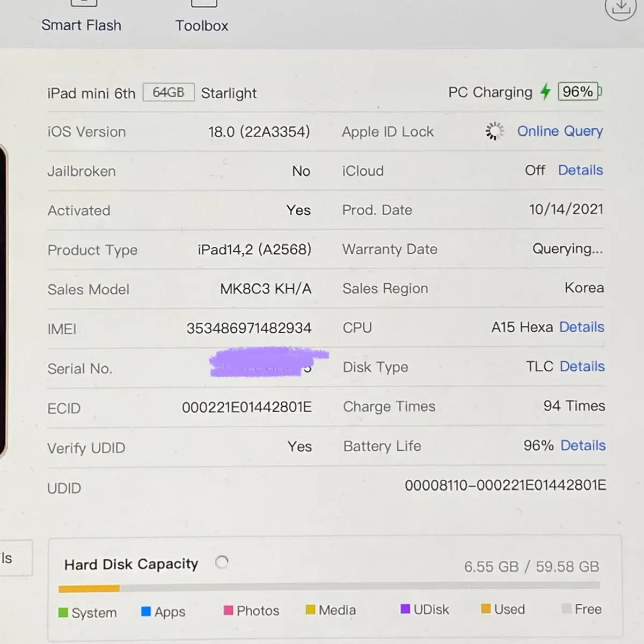644x644 pixels.
Task: Click the production date 10/14/2021
Action: [x=566, y=209]
